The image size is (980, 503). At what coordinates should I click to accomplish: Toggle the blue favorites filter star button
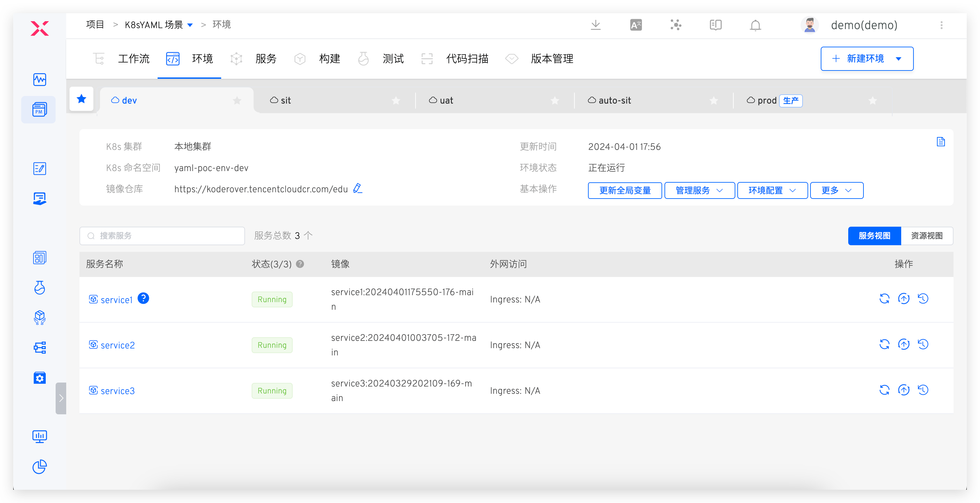[x=81, y=99]
